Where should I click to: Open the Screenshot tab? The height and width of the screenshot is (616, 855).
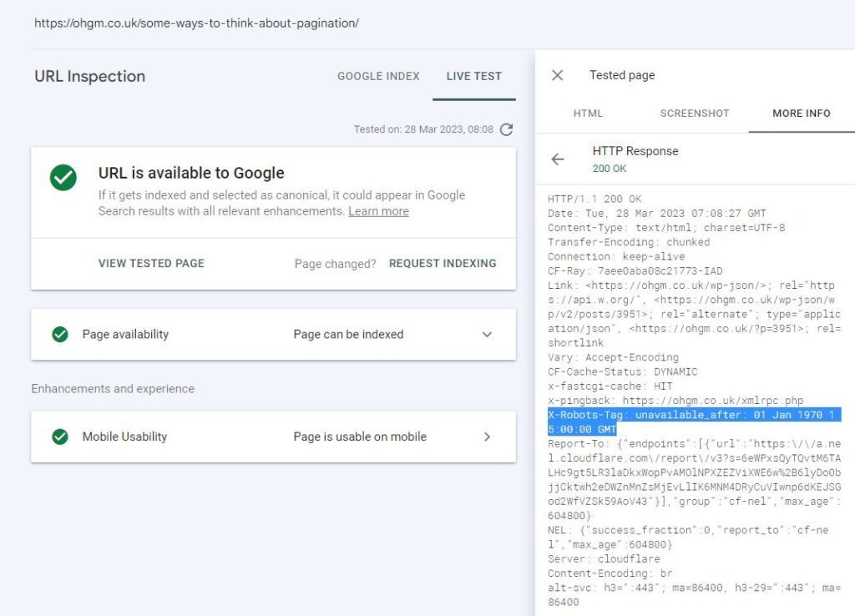(x=695, y=114)
